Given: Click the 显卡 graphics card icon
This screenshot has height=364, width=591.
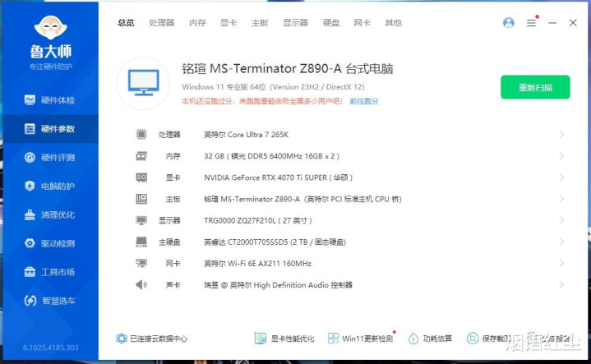Looking at the screenshot, I should (141, 177).
